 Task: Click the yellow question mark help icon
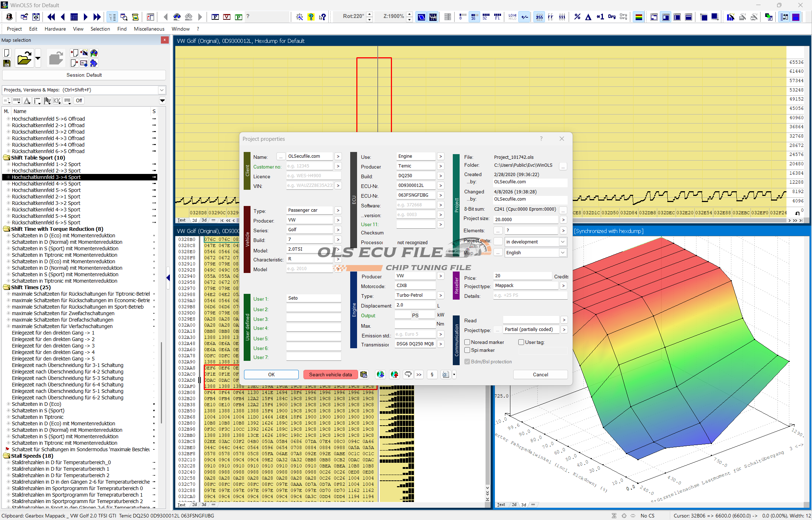point(311,17)
